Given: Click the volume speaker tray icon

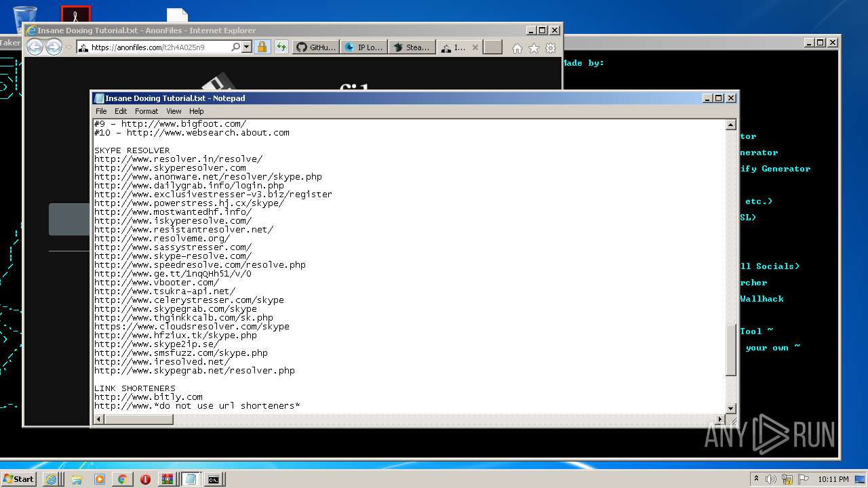Looking at the screenshot, I should (771, 479).
